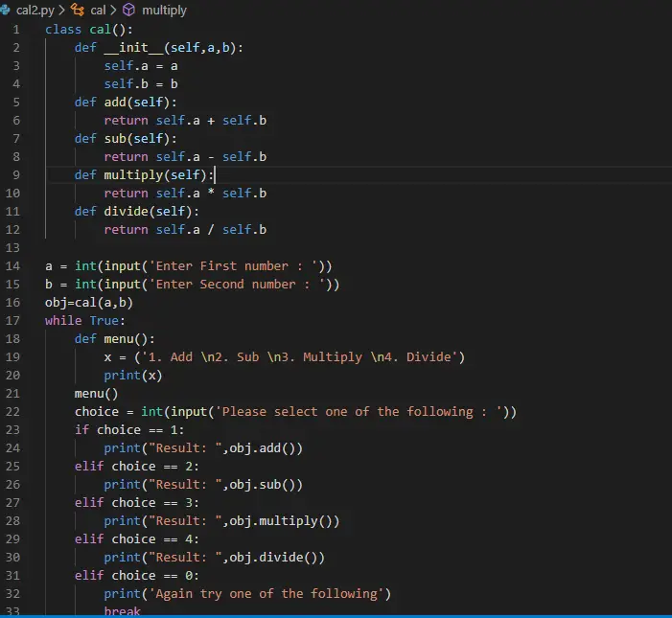Click the method cube icon before multiply

(x=128, y=10)
